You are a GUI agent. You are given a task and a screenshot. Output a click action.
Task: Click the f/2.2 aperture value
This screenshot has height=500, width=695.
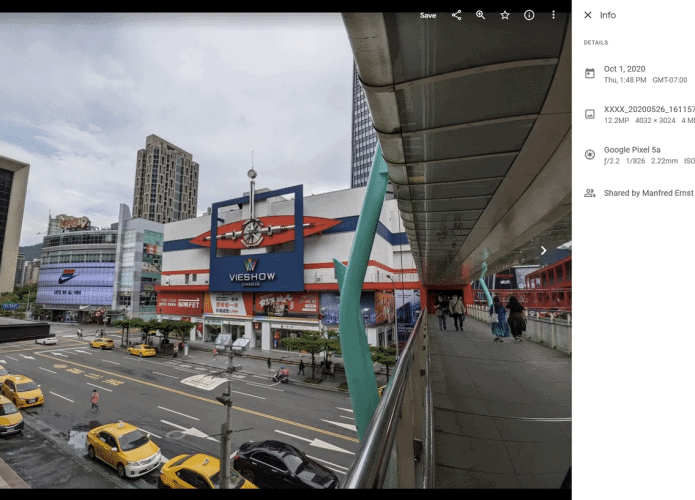pos(611,161)
